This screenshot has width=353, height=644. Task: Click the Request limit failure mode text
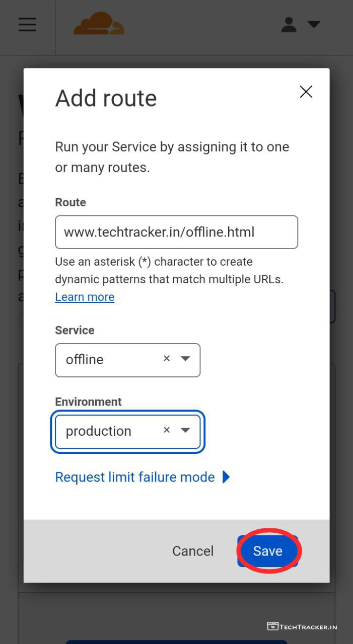click(x=135, y=477)
